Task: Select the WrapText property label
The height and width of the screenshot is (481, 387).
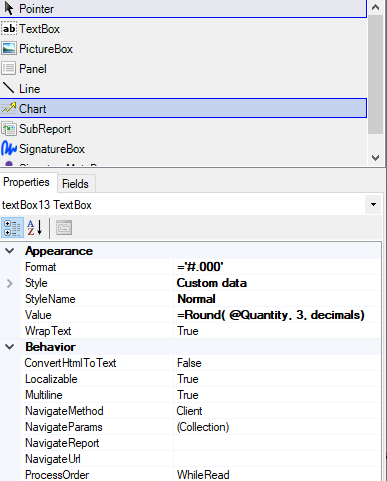Action: pos(48,331)
